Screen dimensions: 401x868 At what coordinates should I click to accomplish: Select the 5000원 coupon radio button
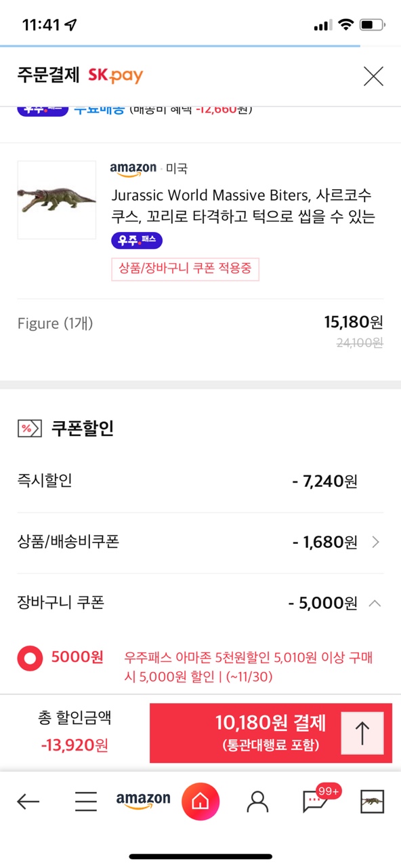[x=30, y=658]
